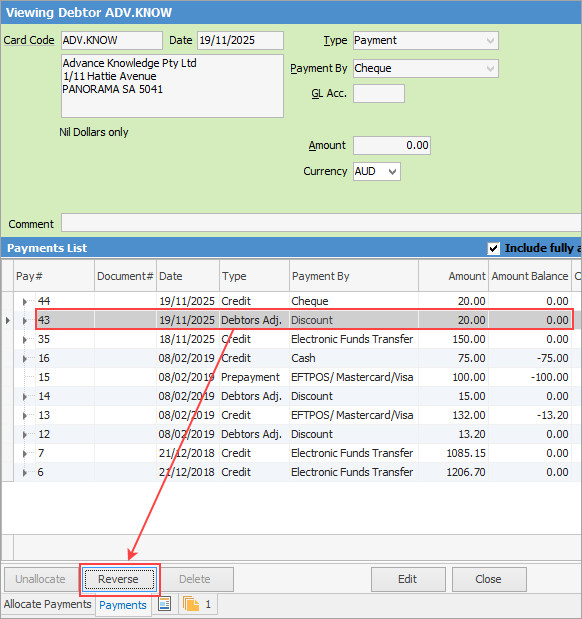The image size is (582, 619).
Task: Open the stacked folders tab labelled 1
Action: (197, 604)
